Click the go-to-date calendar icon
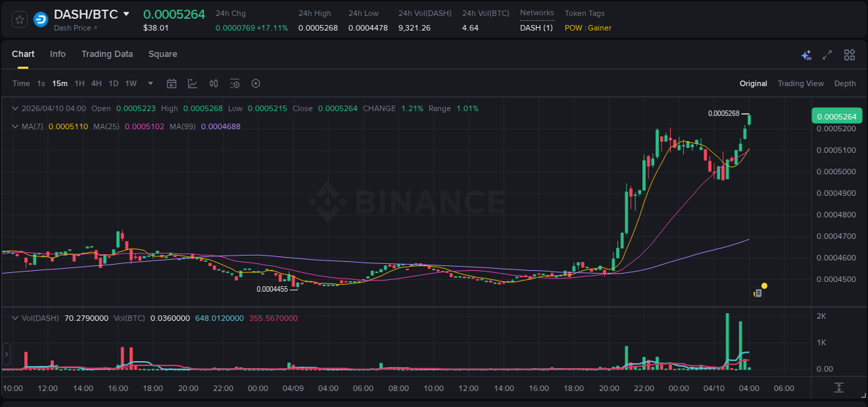The image size is (868, 407). 172,83
